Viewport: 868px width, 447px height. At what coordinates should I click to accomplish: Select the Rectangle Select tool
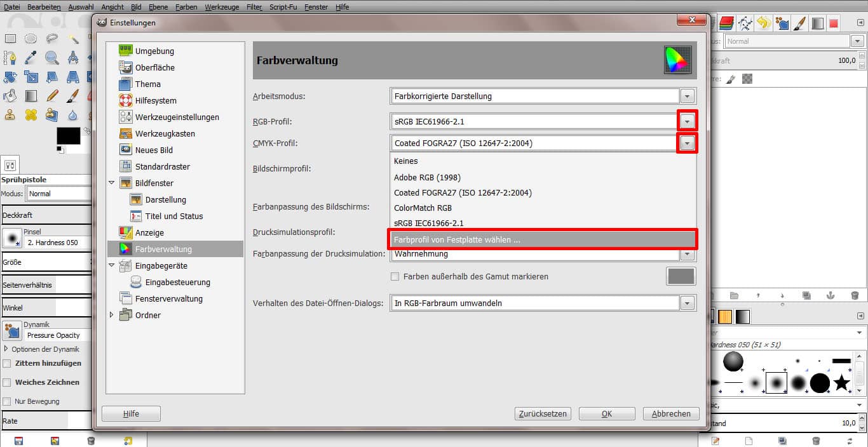click(x=10, y=39)
